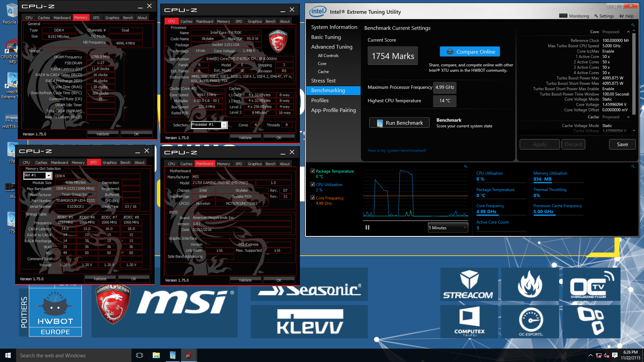Click wrench icon above the monitoring stats panel

633,166
